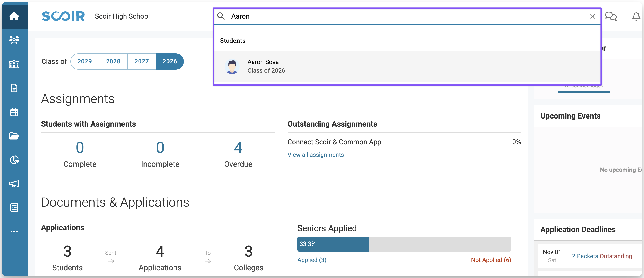Select the Class of 2026 tab
The image size is (644, 278).
[170, 61]
